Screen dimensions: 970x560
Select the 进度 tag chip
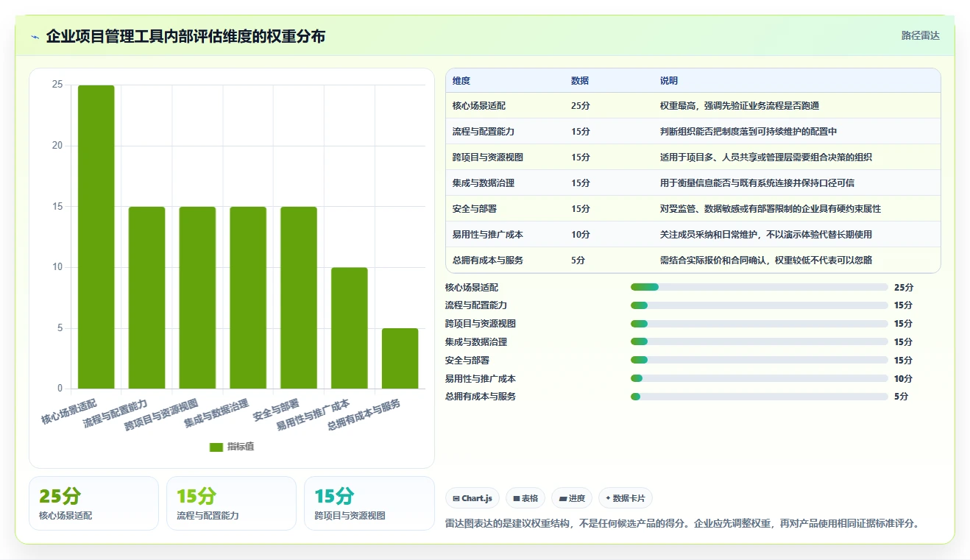tap(572, 498)
